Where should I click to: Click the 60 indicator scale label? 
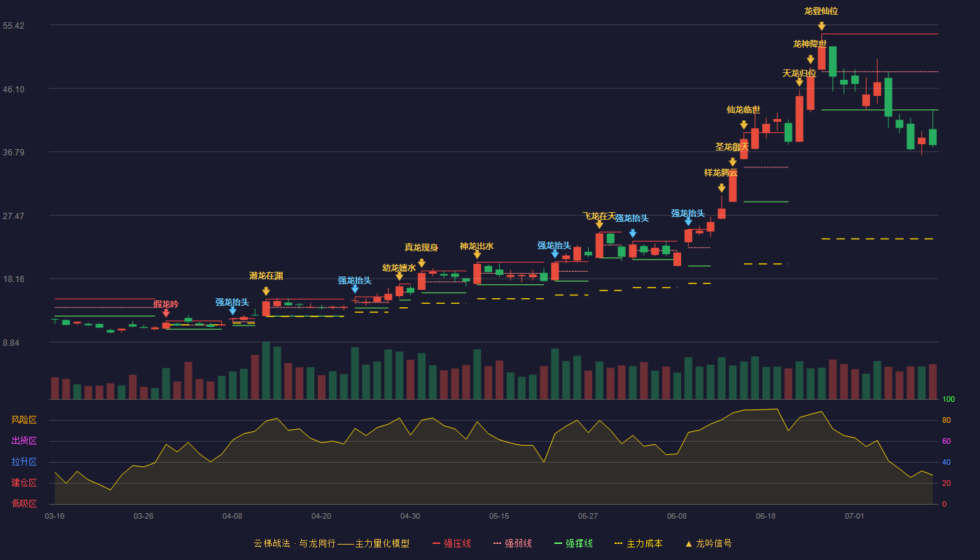tap(946, 441)
